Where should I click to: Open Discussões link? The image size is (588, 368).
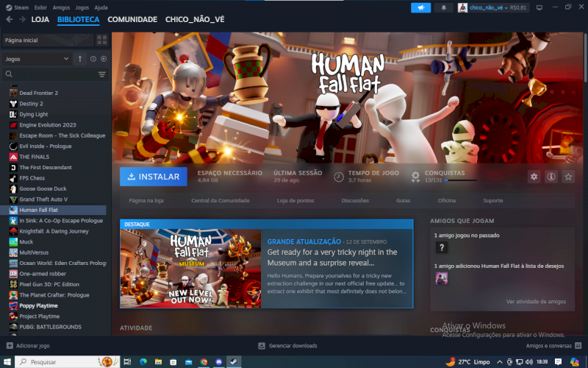(x=355, y=200)
